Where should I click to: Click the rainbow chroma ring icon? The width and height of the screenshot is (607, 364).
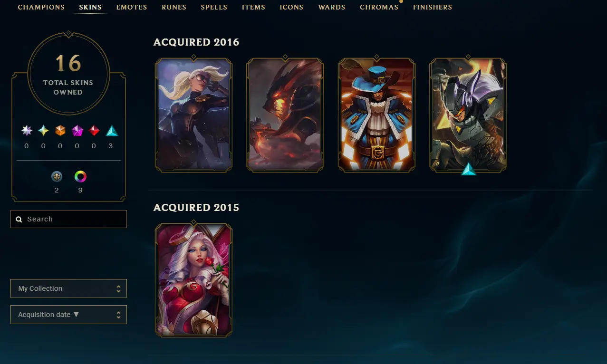point(81,177)
